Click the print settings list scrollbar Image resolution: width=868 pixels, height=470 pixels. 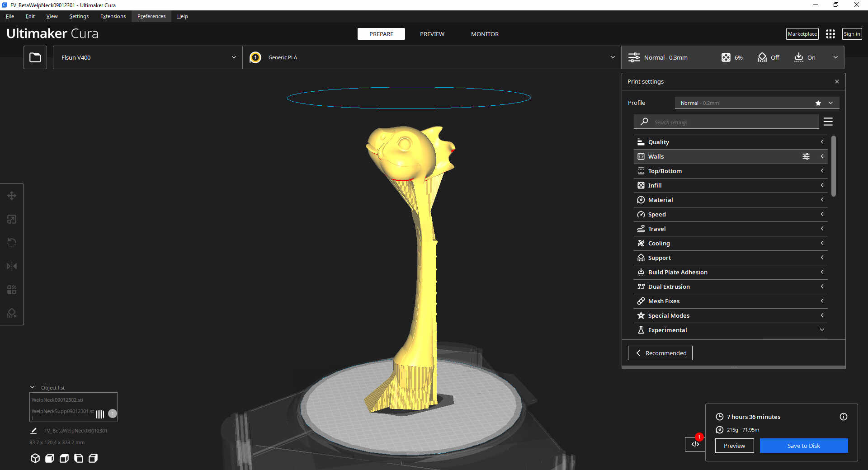[833, 166]
